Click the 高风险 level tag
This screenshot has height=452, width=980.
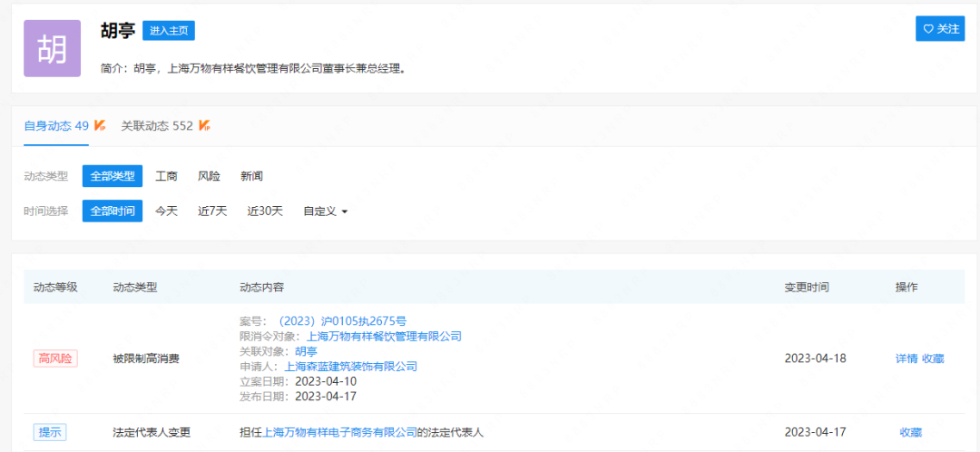click(55, 359)
